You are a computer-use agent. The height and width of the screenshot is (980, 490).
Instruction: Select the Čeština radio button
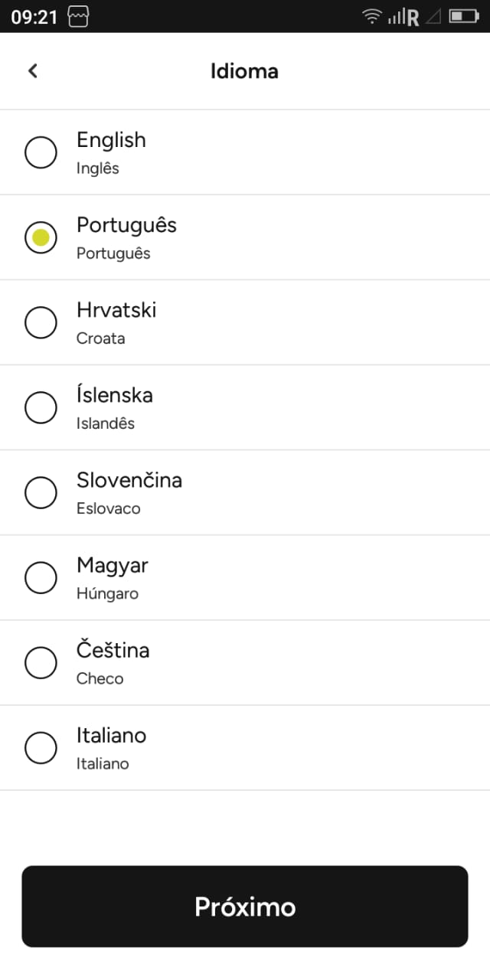tap(41, 662)
